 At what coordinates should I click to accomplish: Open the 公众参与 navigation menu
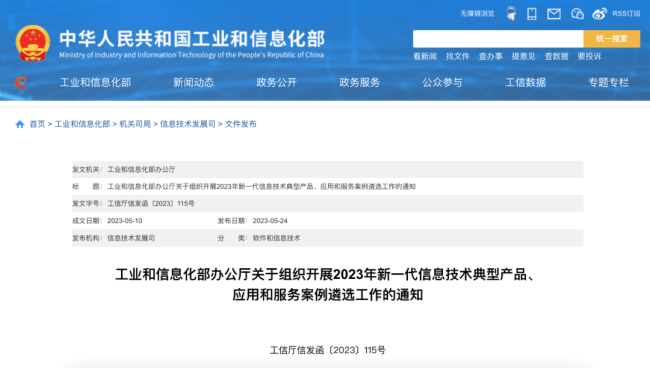(442, 82)
